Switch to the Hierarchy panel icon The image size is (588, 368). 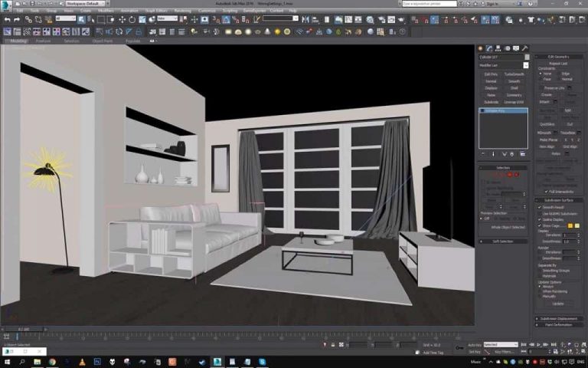(498, 48)
